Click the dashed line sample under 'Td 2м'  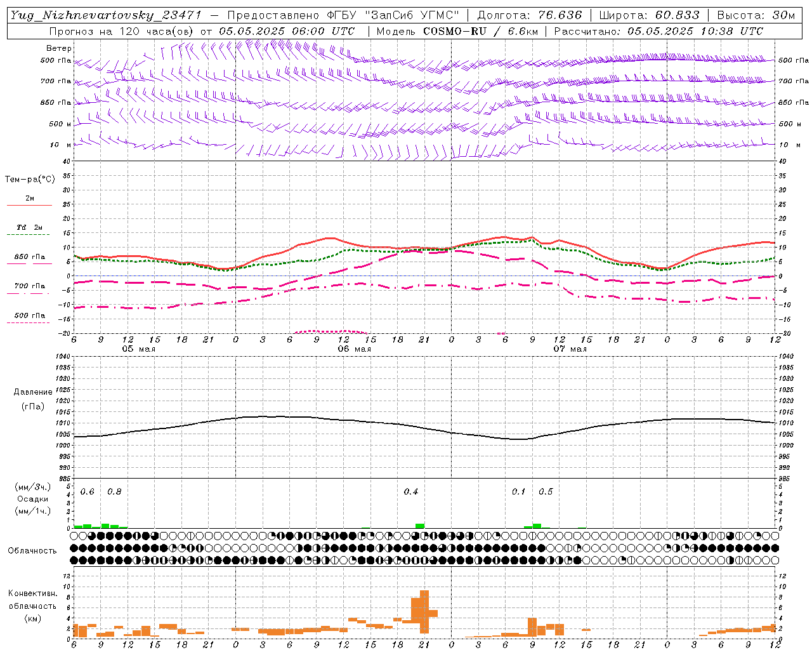point(29,235)
